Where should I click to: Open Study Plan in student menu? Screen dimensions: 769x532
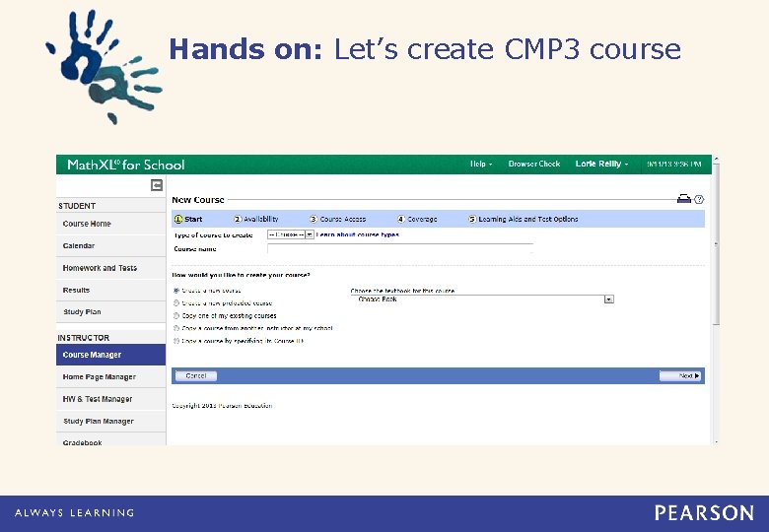[110, 311]
